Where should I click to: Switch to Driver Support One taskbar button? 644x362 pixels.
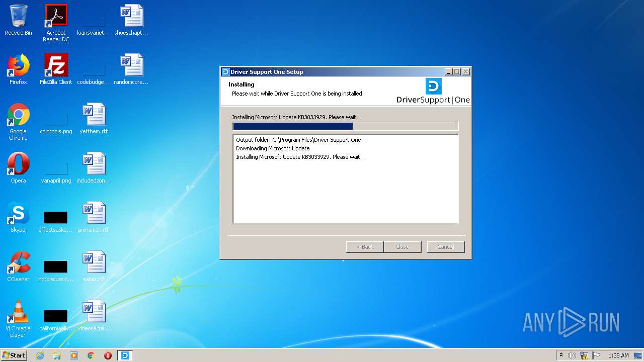coord(125,355)
